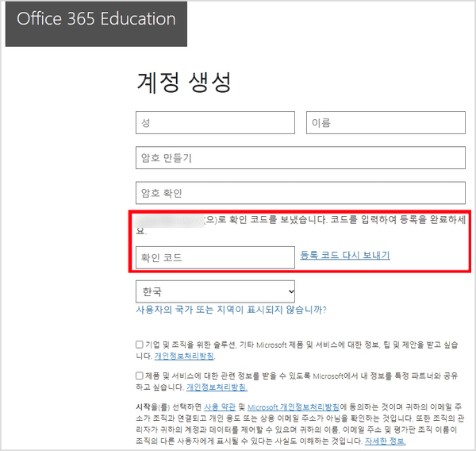The width and height of the screenshot is (476, 451).
Task: Click the 확인 코드를 보냈습니다 message text
Action: 301,224
